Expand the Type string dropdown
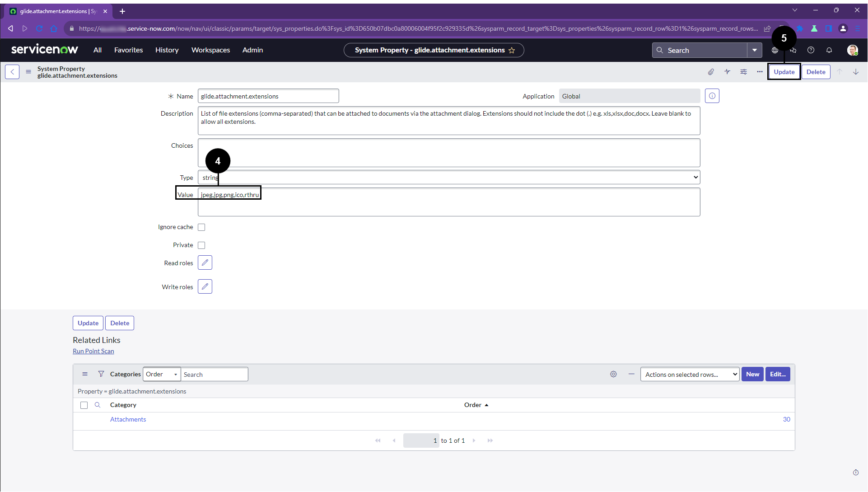The image size is (868, 492). [448, 178]
